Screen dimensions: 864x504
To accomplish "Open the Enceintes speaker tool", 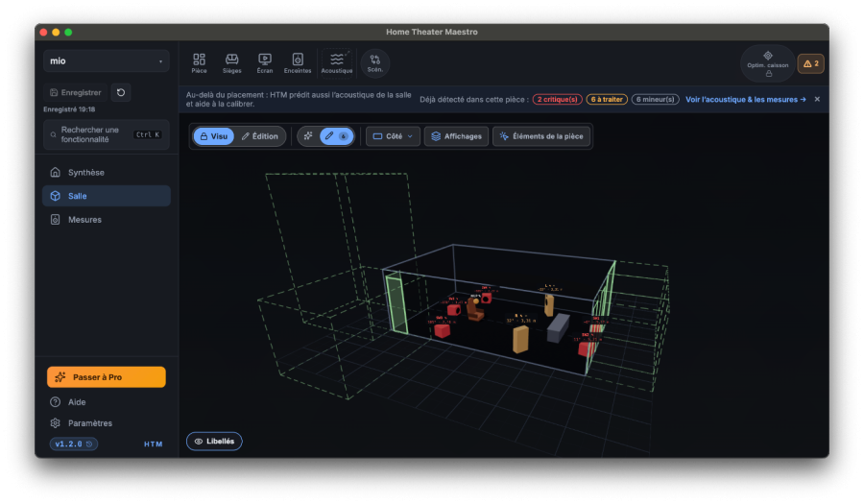I will (x=298, y=63).
